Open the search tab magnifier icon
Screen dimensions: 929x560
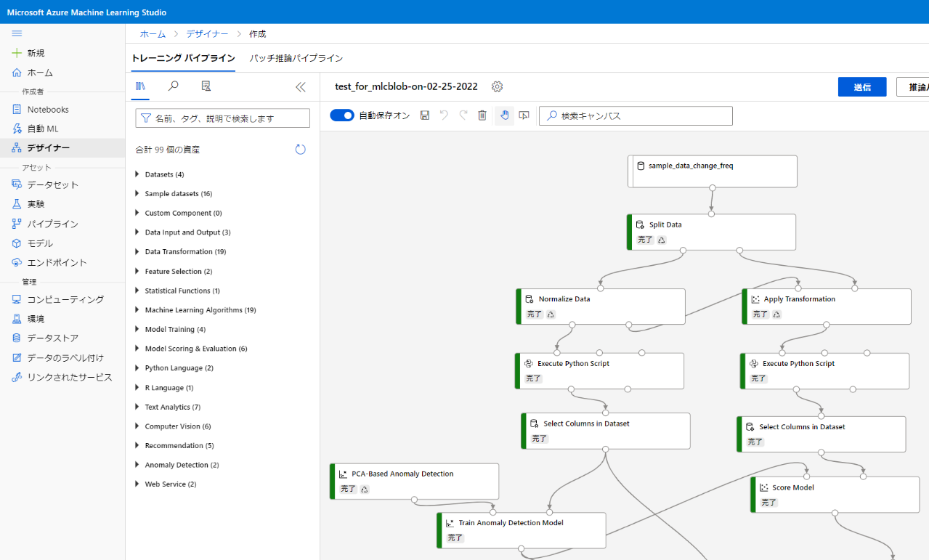[174, 86]
